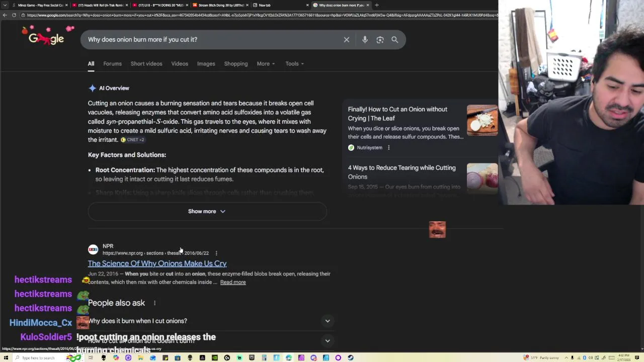Click 'Key Factors and Solutions:' heading
This screenshot has width=644, height=362.
pos(127,155)
